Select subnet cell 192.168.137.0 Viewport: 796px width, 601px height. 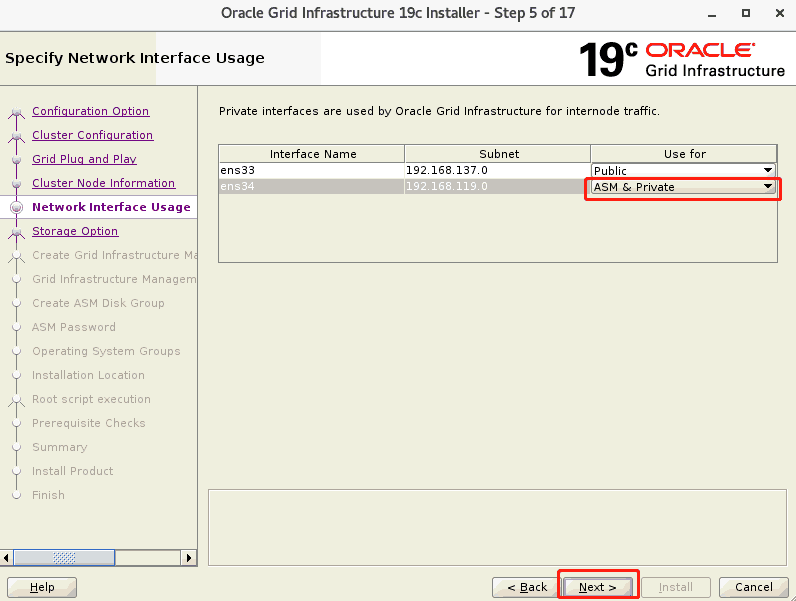tap(498, 171)
